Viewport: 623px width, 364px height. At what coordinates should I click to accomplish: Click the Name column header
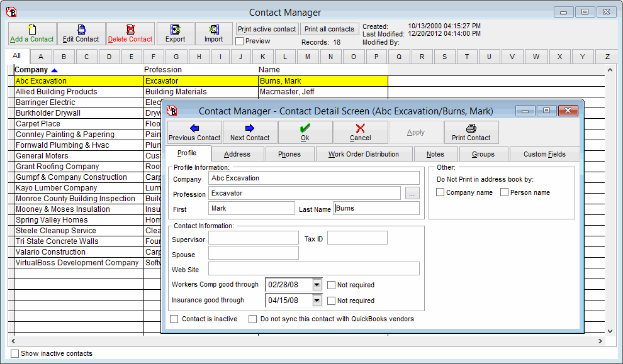click(x=323, y=70)
